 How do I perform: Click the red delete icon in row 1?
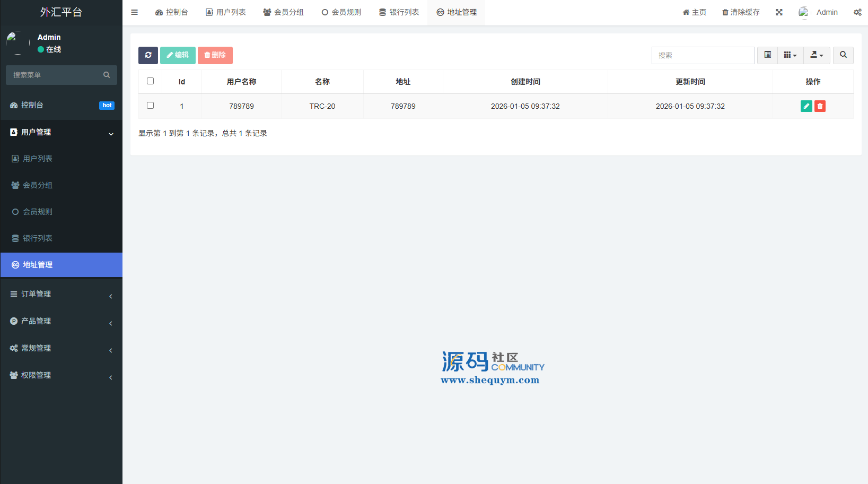[x=820, y=106]
